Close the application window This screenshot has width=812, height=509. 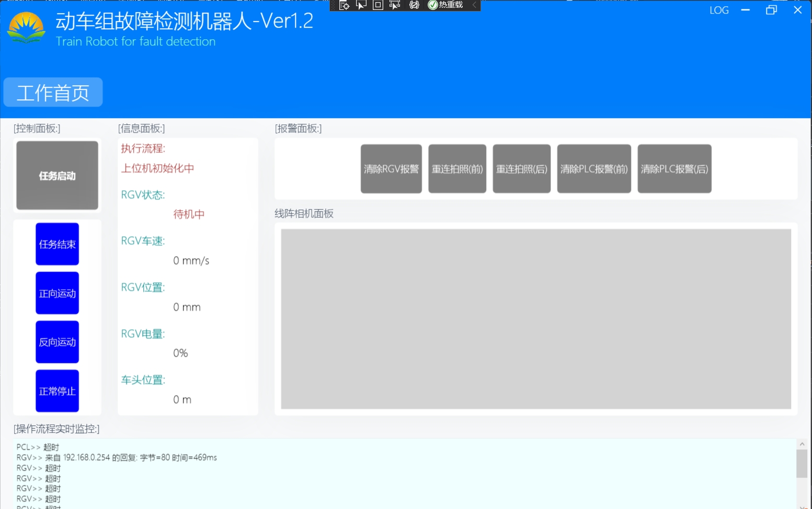[x=797, y=10]
